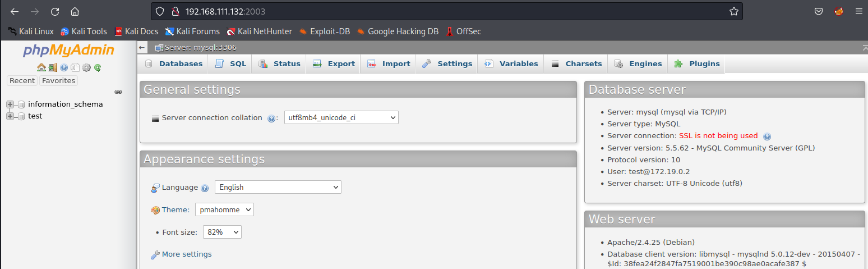The height and width of the screenshot is (269, 868).
Task: Open the Server connection collation dropdown
Action: (x=341, y=118)
